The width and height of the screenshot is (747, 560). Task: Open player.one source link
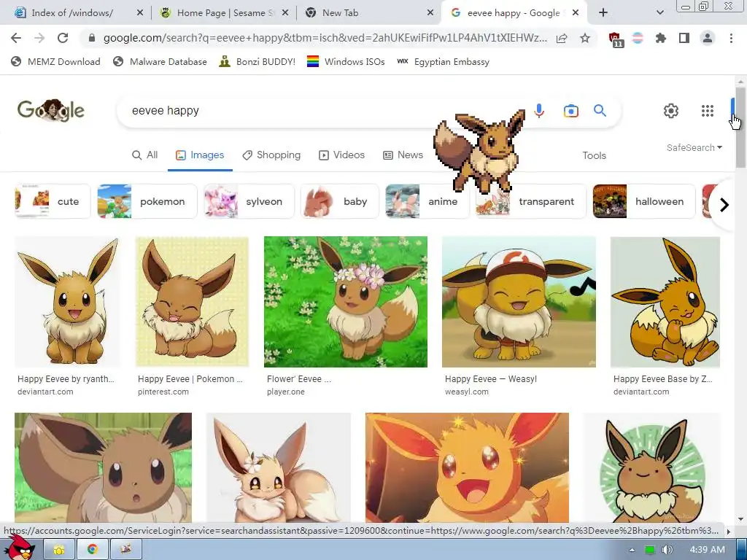click(285, 392)
